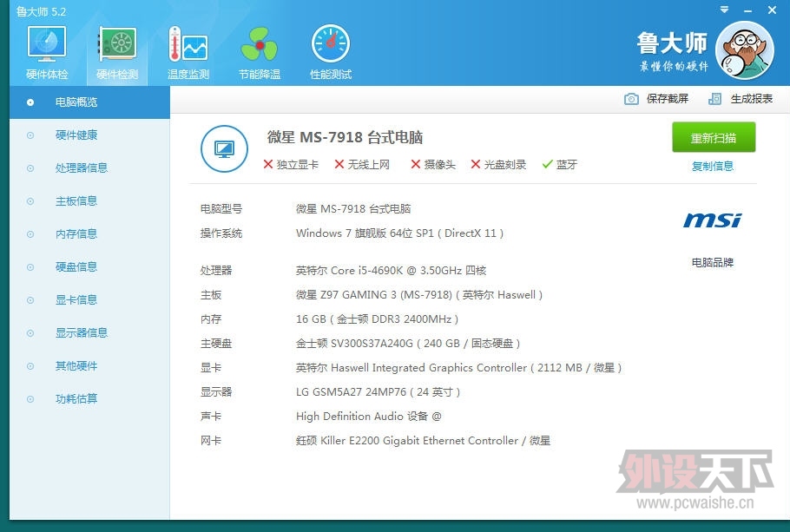Open 硬件健康 in the sidebar
The image size is (790, 532).
pos(89,135)
